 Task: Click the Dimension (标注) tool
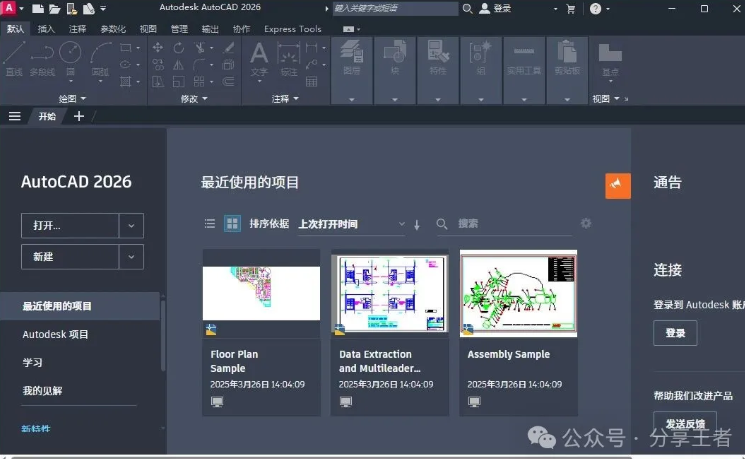pos(288,59)
